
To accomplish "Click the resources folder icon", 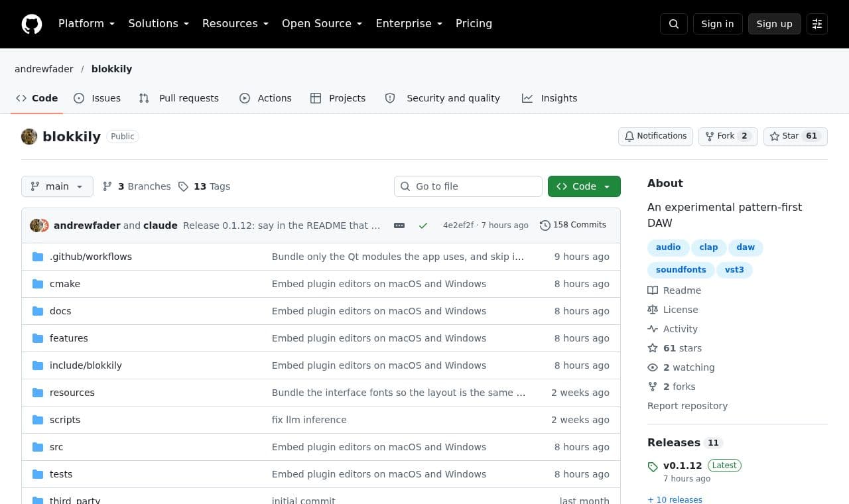I will pyautogui.click(x=38, y=393).
